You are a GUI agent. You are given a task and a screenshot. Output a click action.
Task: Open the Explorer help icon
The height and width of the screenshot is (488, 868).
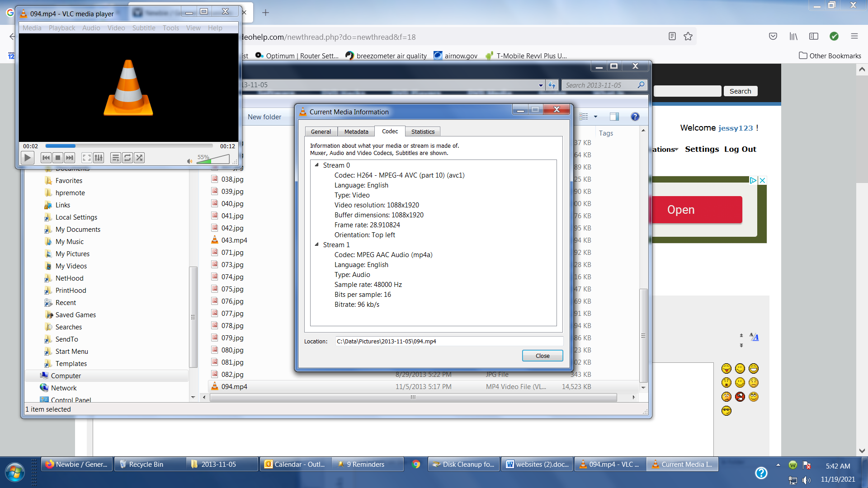pos(635,117)
